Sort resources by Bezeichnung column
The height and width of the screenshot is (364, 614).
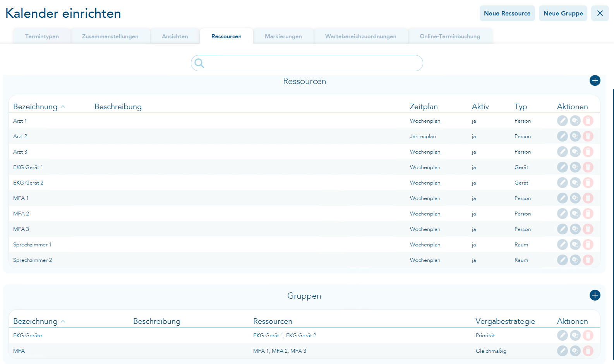[x=39, y=106]
